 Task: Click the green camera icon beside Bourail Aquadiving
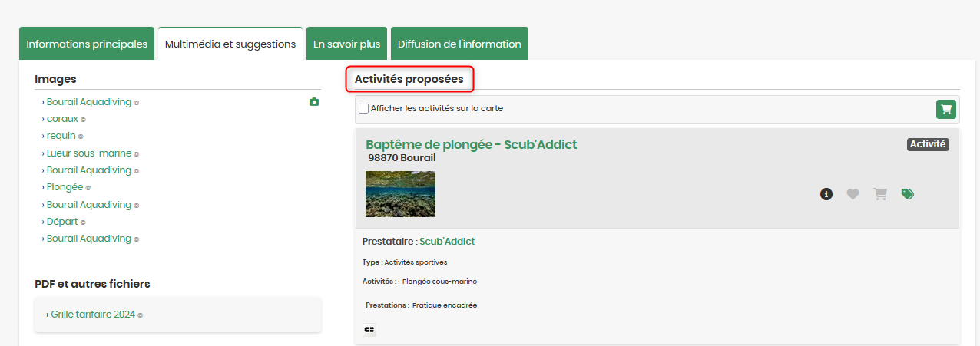[313, 102]
